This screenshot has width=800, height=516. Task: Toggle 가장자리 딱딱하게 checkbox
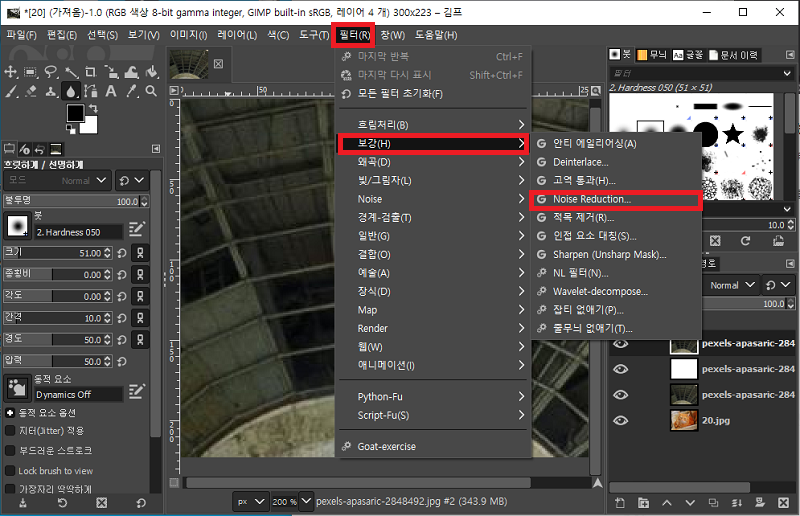pos(10,489)
